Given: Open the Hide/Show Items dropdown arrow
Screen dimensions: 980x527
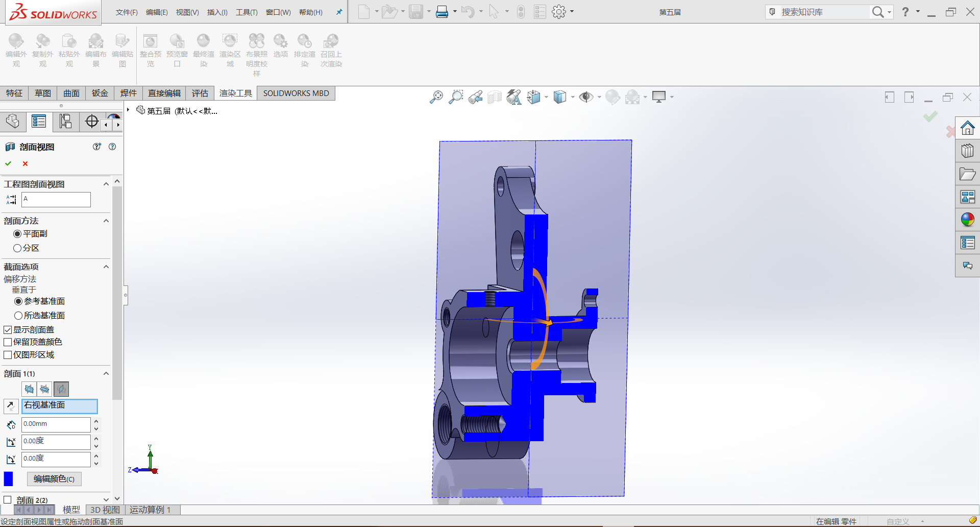Looking at the screenshot, I should 599,97.
